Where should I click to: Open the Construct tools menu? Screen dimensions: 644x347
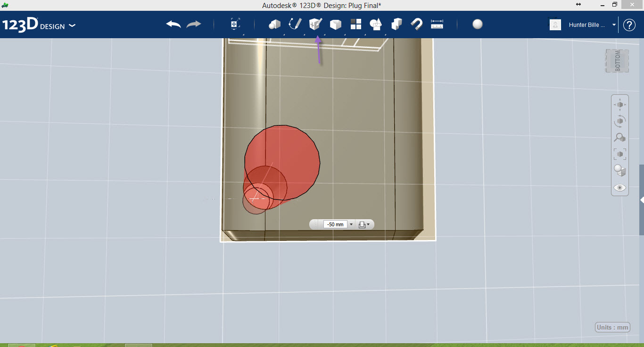tap(315, 24)
